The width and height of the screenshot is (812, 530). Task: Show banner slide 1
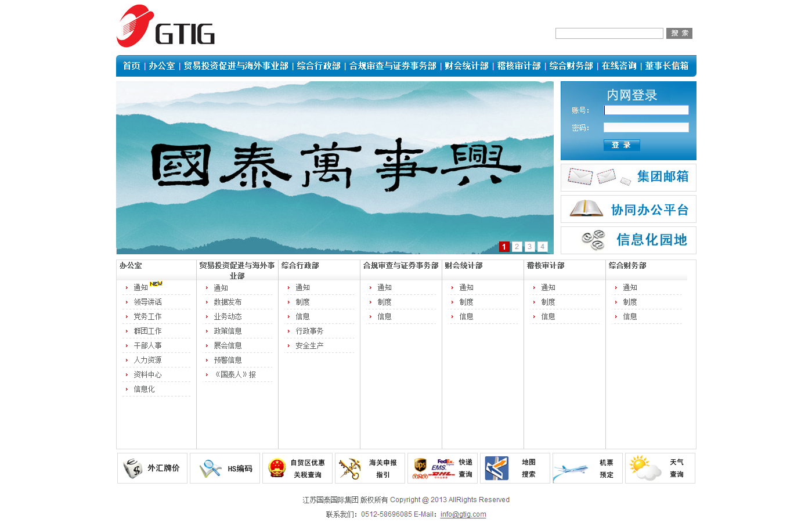click(x=504, y=247)
